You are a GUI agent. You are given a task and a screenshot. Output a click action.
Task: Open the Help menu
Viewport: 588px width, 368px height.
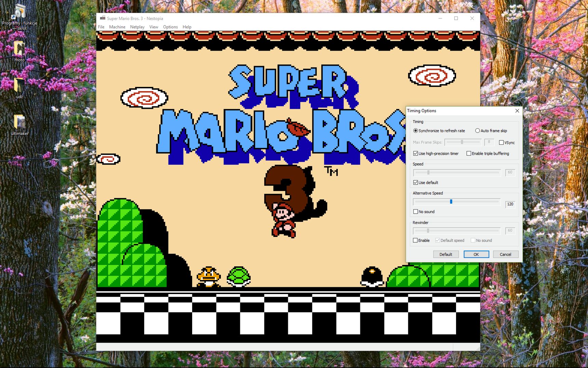187,27
